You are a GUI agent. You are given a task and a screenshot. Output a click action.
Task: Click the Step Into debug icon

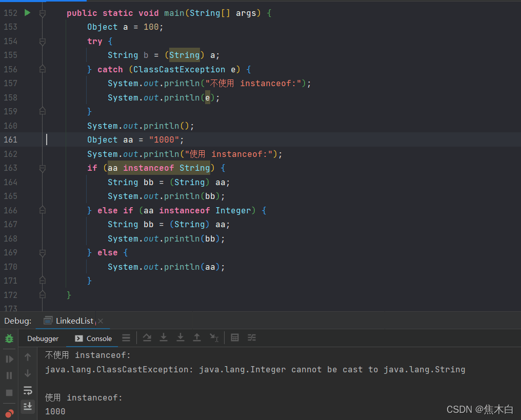tap(164, 337)
